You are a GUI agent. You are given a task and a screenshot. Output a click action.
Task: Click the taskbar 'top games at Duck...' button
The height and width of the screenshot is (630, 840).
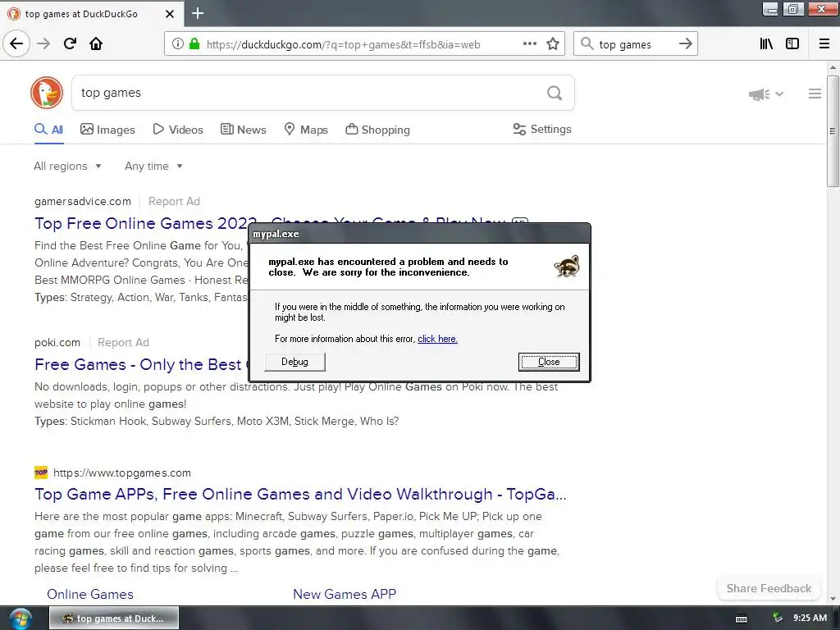pyautogui.click(x=114, y=619)
